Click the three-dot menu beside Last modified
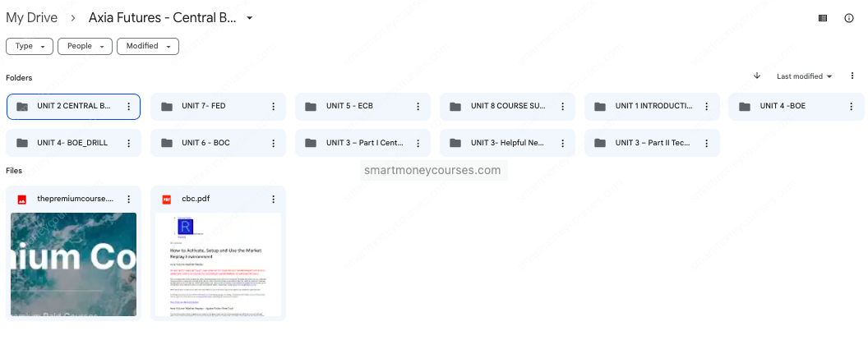This screenshot has height=340, width=868. point(852,76)
